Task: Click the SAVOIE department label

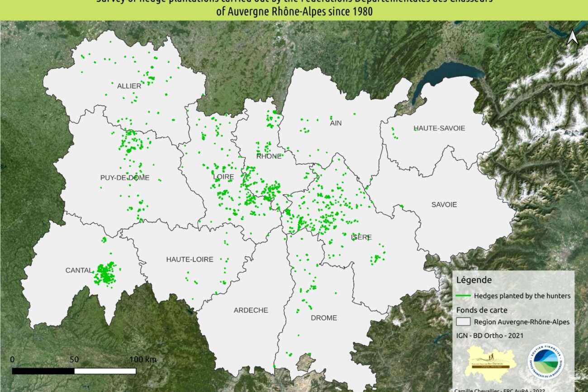Action: click(x=444, y=204)
